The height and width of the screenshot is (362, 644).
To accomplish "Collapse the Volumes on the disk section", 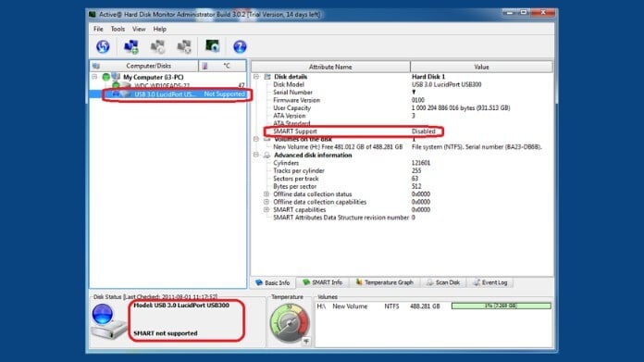I will [x=256, y=139].
